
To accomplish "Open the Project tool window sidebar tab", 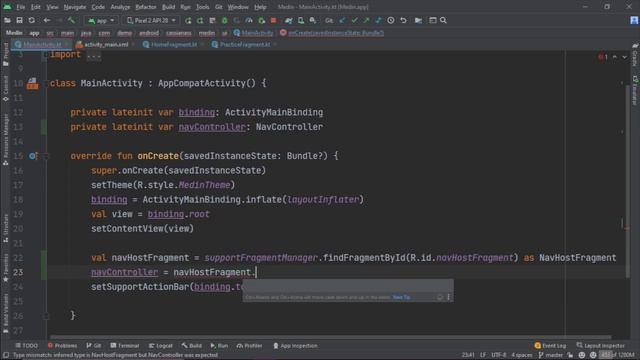I will [x=5, y=55].
